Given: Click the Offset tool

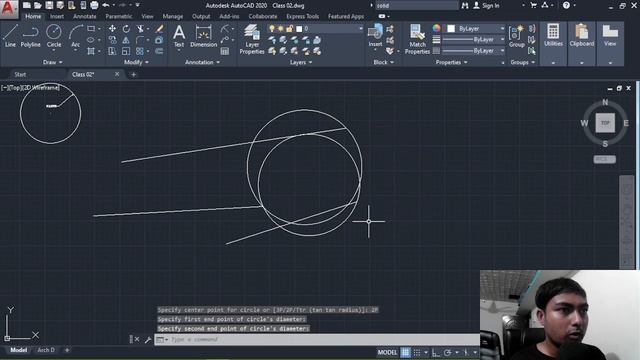Looking at the screenshot, I should (159, 51).
